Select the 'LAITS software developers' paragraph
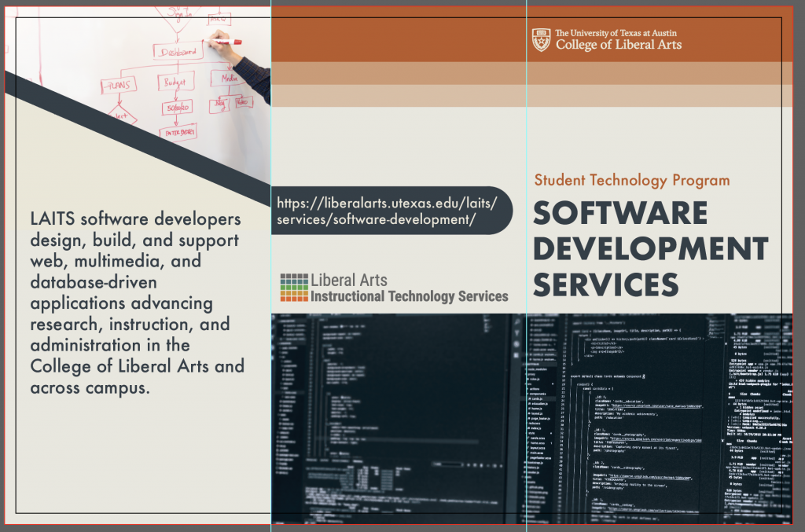 (137, 303)
